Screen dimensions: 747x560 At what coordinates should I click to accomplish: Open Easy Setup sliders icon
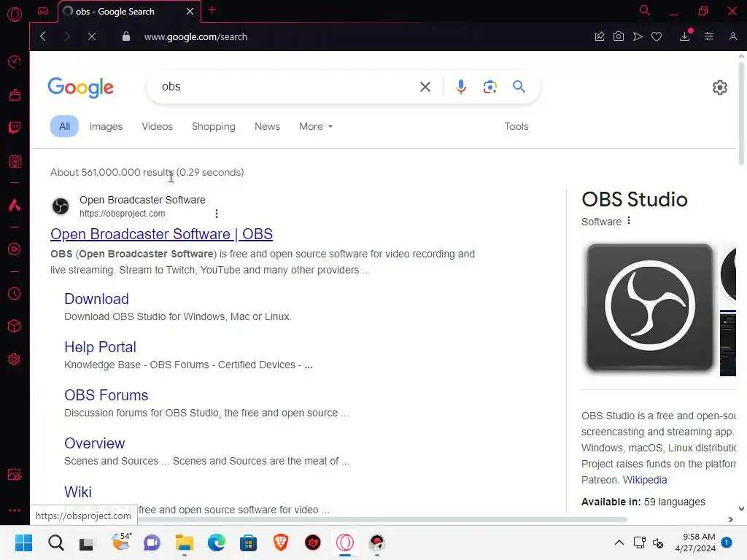pos(709,36)
